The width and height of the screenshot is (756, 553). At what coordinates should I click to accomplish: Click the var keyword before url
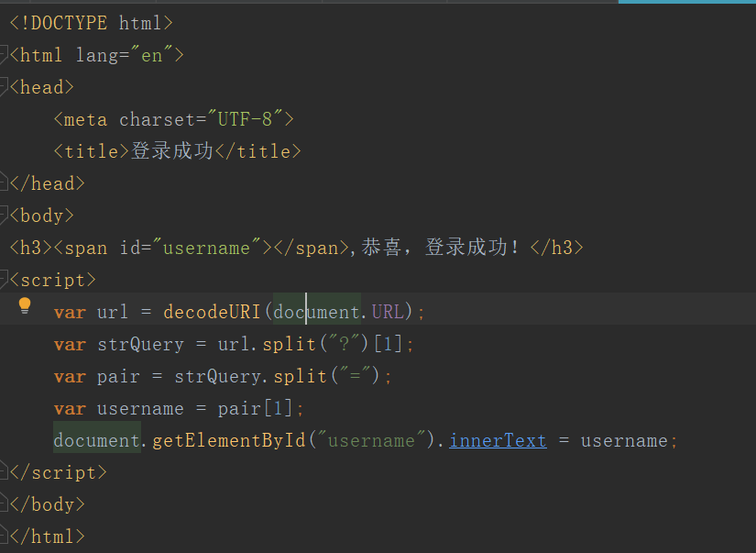tap(70, 312)
